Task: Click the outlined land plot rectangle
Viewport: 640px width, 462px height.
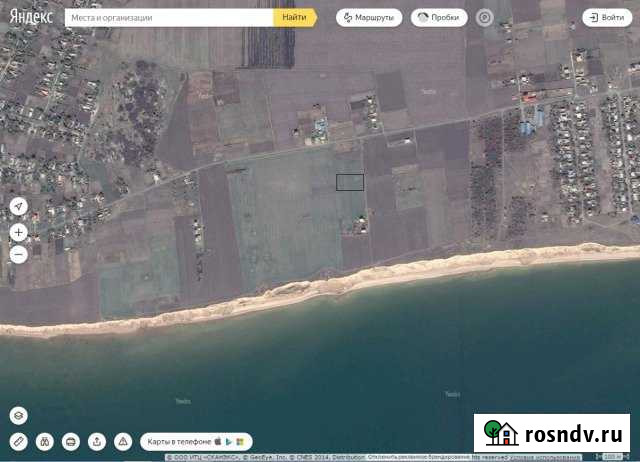Action: tap(349, 182)
